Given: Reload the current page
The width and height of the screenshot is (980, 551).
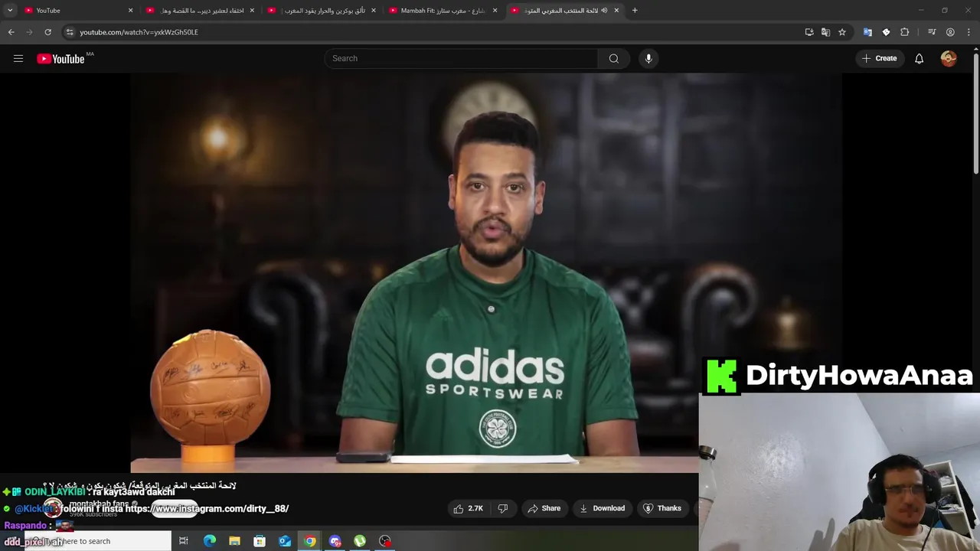Looking at the screenshot, I should coord(48,32).
